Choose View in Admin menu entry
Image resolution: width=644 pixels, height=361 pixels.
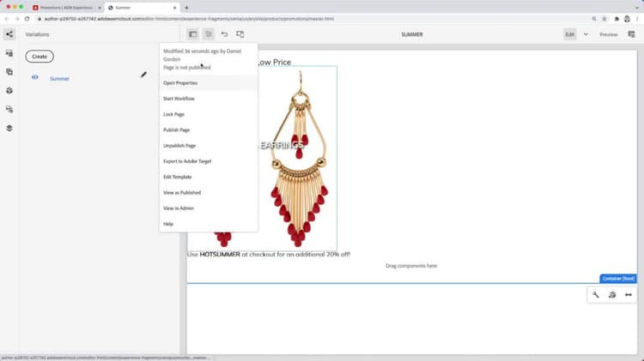click(x=209, y=208)
